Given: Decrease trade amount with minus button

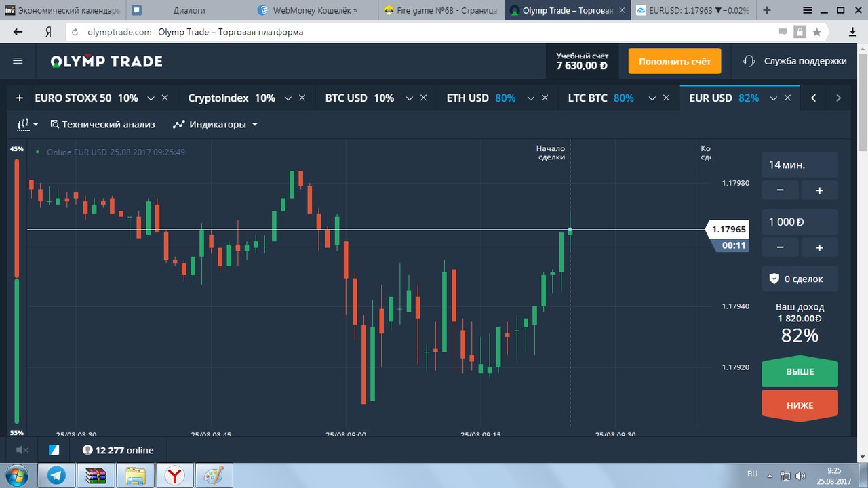Looking at the screenshot, I should [781, 247].
